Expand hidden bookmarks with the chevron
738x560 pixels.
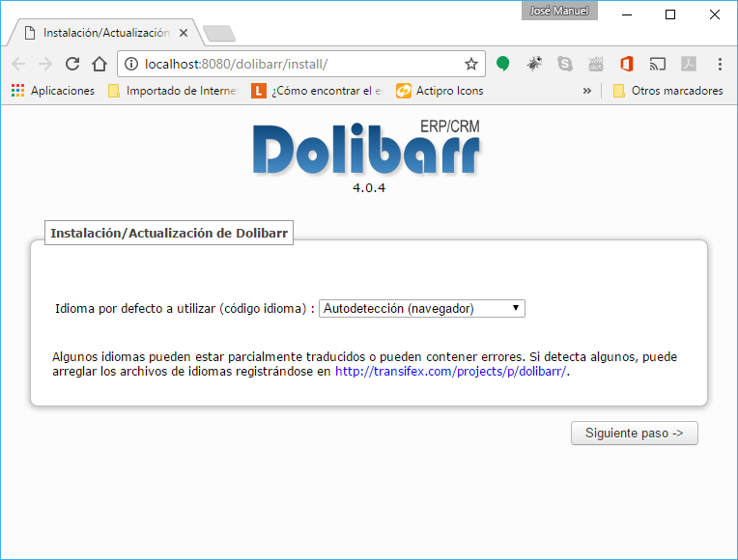coord(586,91)
